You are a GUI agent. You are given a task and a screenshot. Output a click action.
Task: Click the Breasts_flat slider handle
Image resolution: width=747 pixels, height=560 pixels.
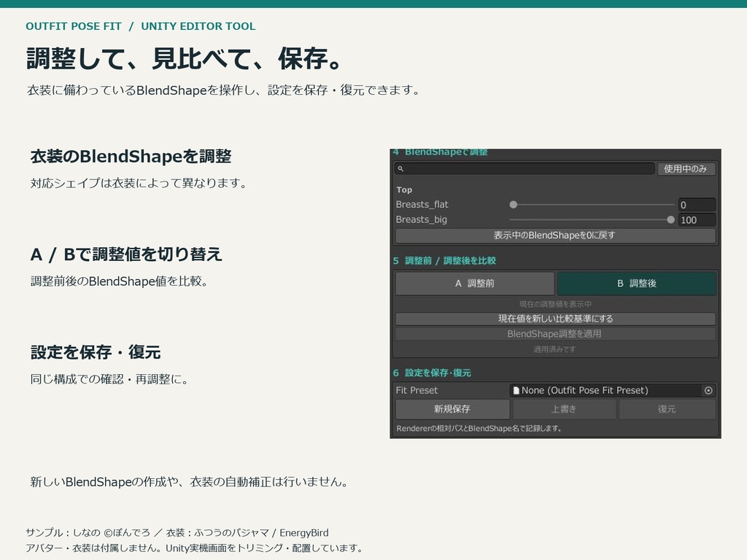[513, 205]
